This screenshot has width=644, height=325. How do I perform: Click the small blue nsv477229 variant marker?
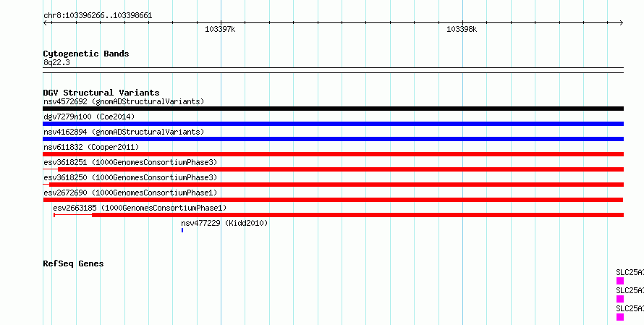coord(182,230)
